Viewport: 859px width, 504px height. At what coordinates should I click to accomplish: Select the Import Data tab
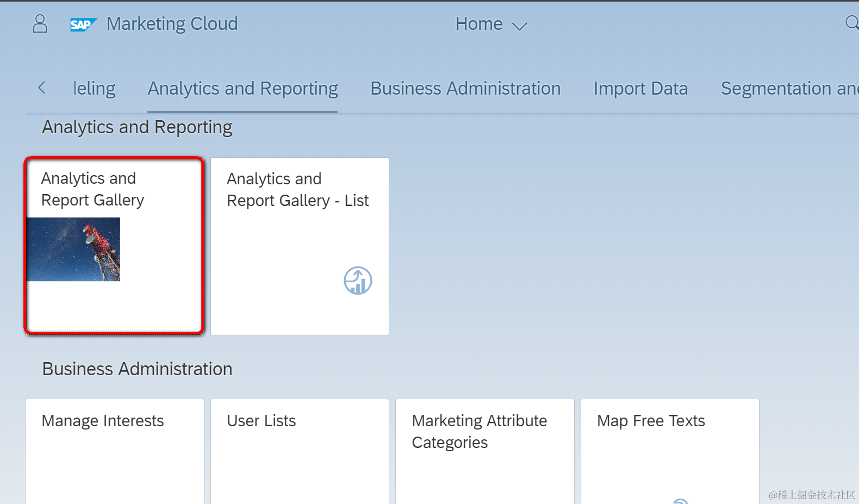coord(640,89)
